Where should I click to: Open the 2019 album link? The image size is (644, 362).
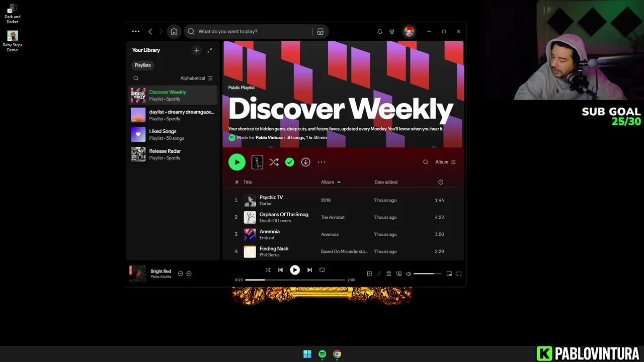tap(326, 200)
